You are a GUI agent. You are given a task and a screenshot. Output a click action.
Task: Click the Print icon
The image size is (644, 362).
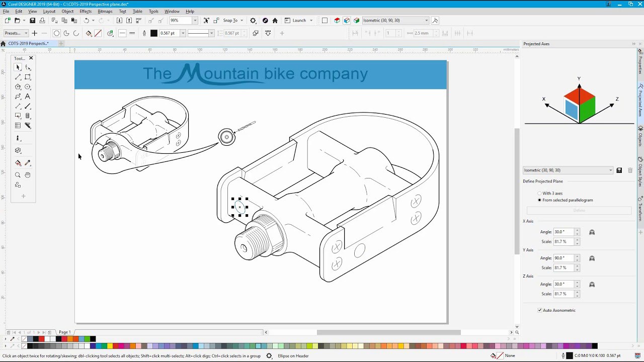coord(42,21)
